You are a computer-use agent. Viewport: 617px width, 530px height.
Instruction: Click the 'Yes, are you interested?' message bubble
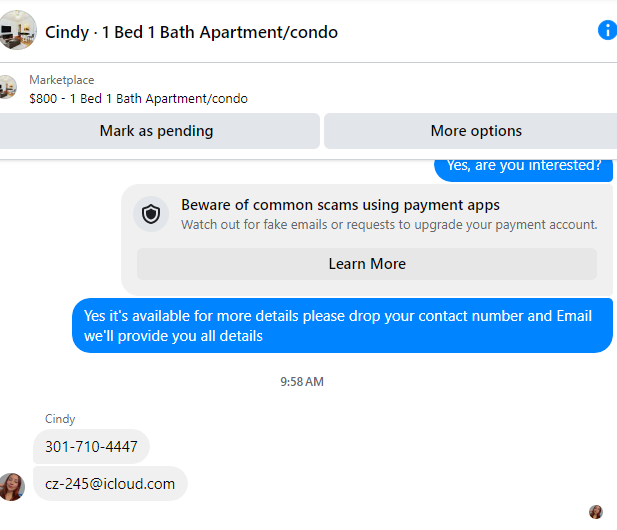pos(523,166)
